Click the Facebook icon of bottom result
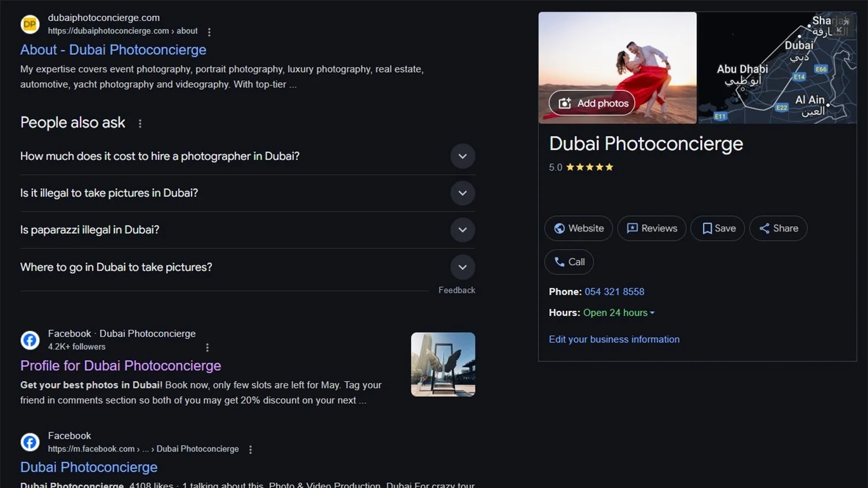 click(30, 442)
